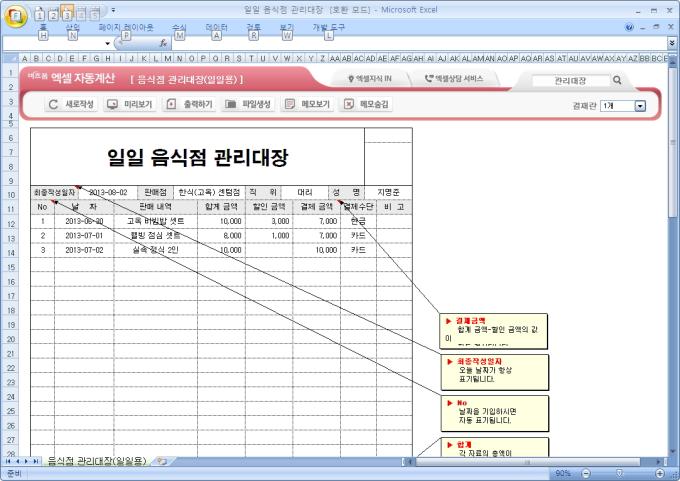680x481 pixels.
Task: Click the Office button orb
Action: click(16, 16)
